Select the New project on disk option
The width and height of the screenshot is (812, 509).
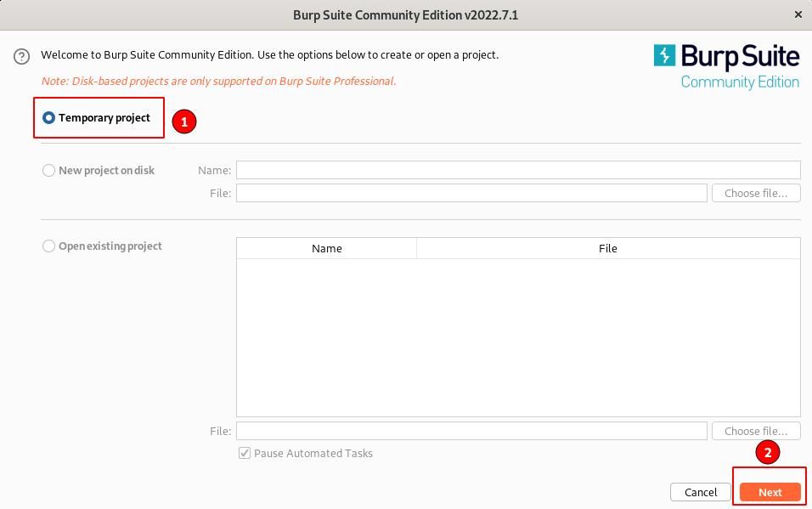[x=49, y=170]
